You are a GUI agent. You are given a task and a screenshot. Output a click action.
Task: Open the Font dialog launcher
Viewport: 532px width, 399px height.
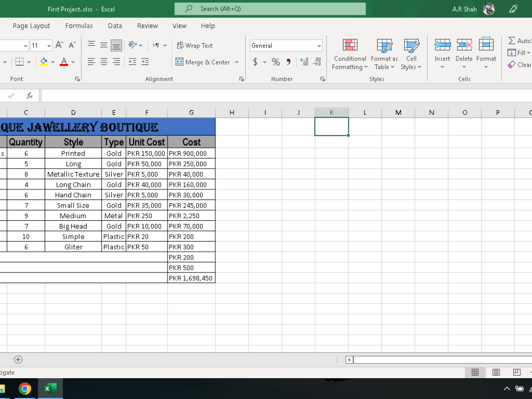77,79
